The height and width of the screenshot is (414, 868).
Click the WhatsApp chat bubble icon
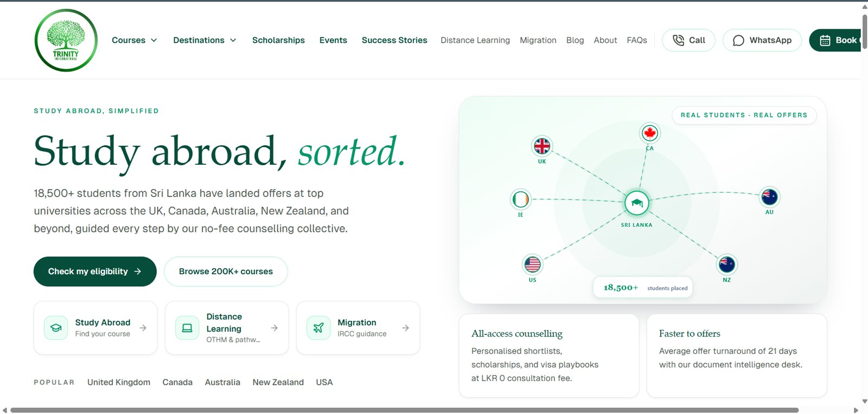pos(738,40)
